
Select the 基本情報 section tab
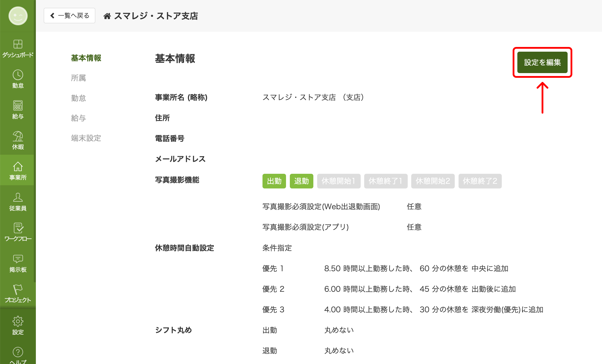click(86, 58)
